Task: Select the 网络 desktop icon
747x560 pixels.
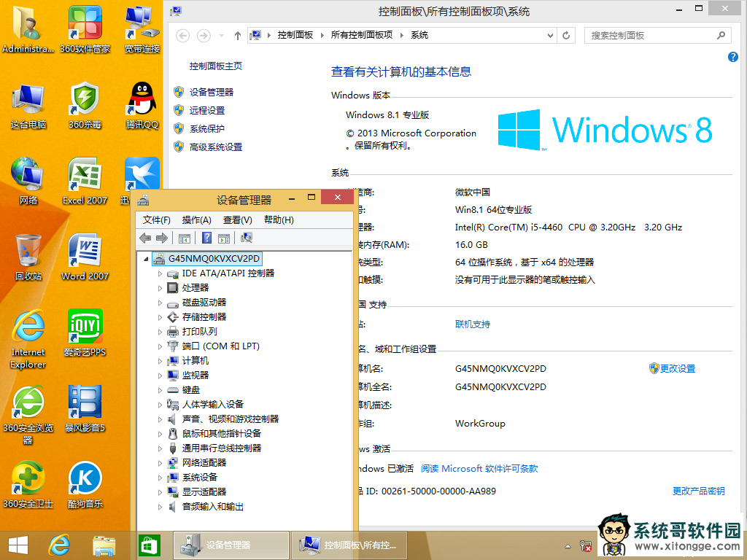Action: pos(28,181)
